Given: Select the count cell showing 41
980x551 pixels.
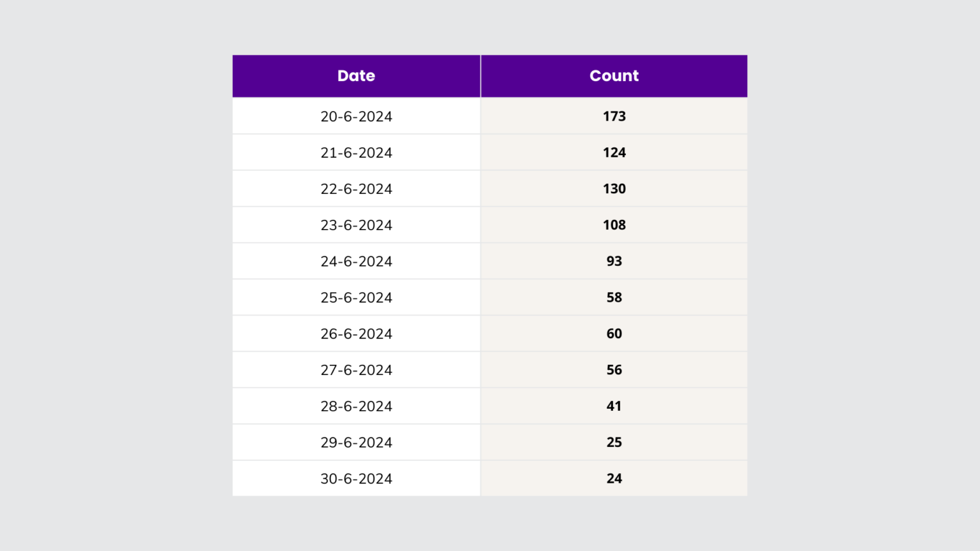Looking at the screenshot, I should [614, 406].
